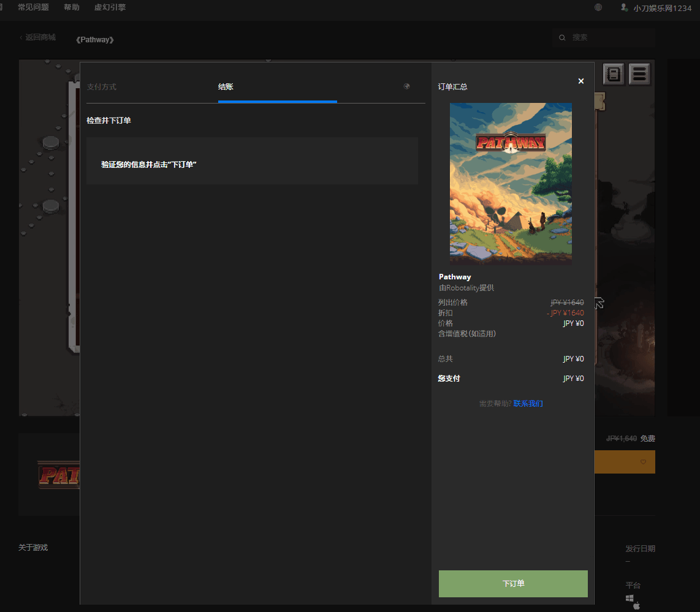
Task: Click the list menu icon in game screenshot
Action: (x=639, y=74)
